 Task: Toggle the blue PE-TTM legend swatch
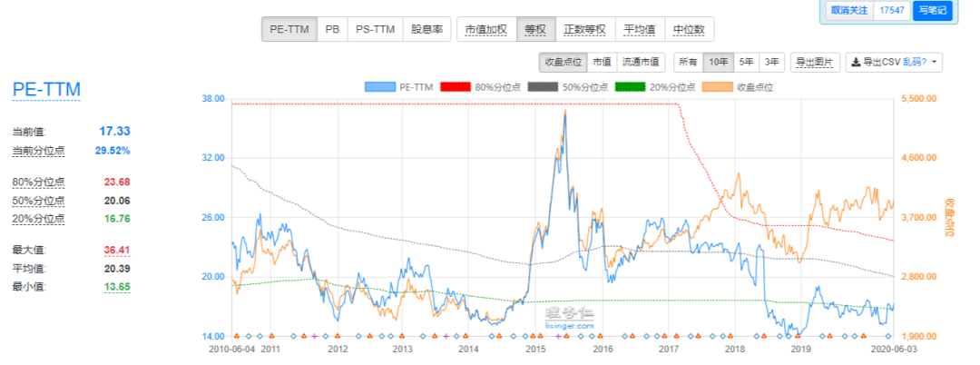381,87
